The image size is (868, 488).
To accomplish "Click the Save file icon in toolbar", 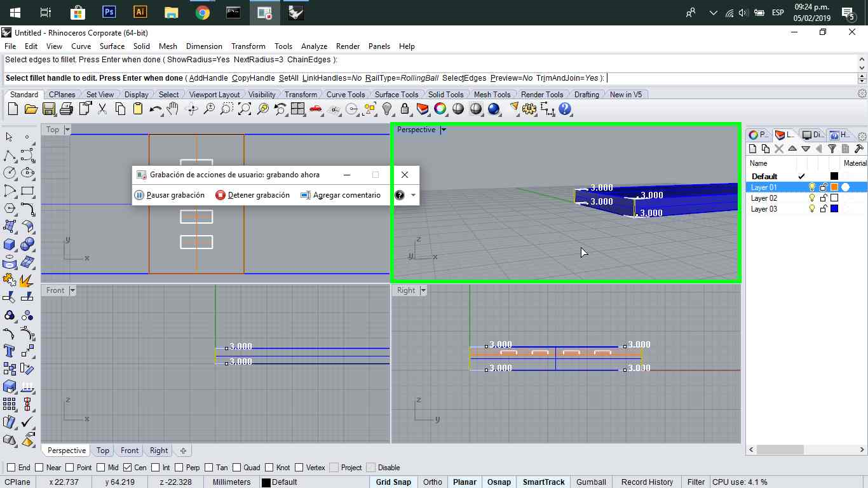I will pyautogui.click(x=48, y=109).
